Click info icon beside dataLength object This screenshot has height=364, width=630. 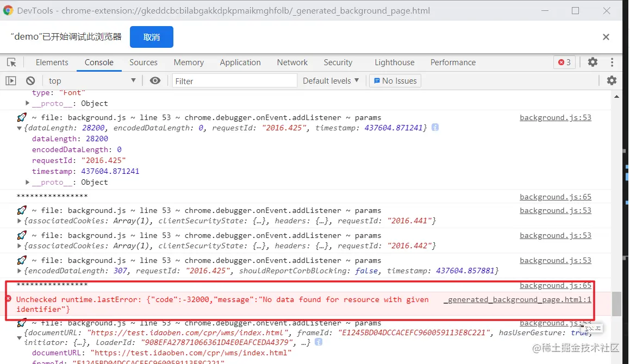(435, 127)
